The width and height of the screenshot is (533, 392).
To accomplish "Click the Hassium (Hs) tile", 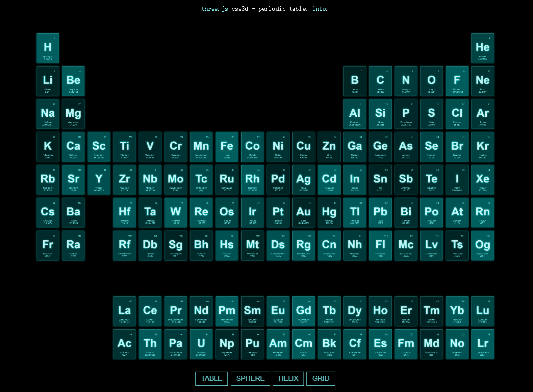I will pyautogui.click(x=227, y=245).
